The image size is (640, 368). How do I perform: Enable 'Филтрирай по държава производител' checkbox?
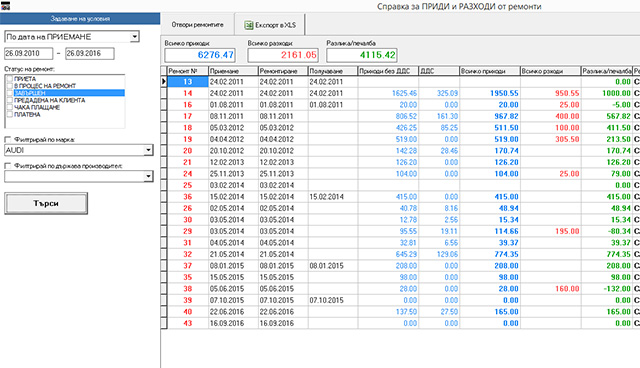click(7, 166)
